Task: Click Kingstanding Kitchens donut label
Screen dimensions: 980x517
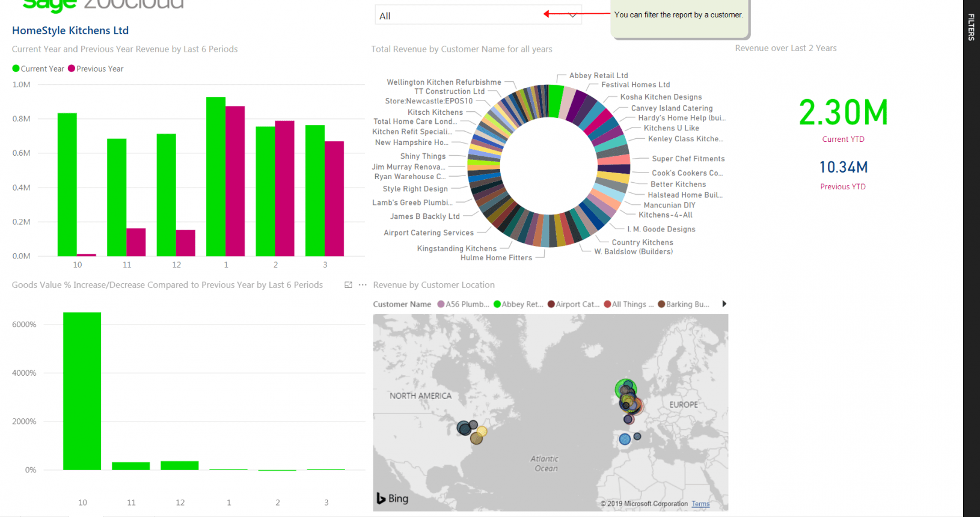Action: click(x=457, y=248)
